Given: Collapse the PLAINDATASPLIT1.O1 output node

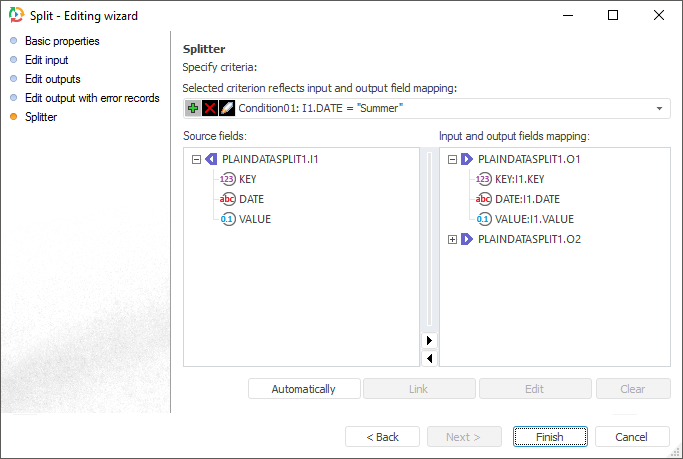Looking at the screenshot, I should tap(452, 159).
